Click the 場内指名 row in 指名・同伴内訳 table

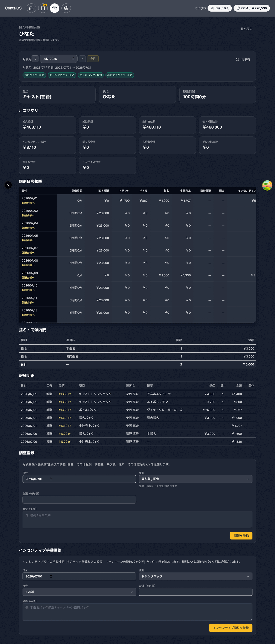(x=137, y=356)
